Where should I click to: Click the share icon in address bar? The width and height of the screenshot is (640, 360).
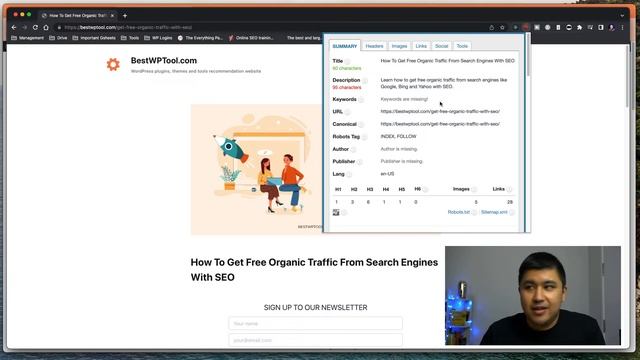click(x=491, y=27)
